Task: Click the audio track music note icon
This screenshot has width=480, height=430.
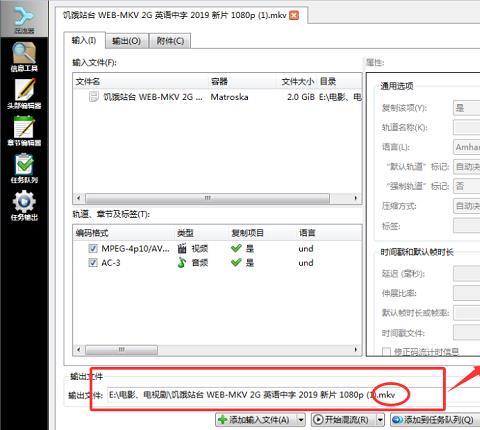Action: [182, 263]
